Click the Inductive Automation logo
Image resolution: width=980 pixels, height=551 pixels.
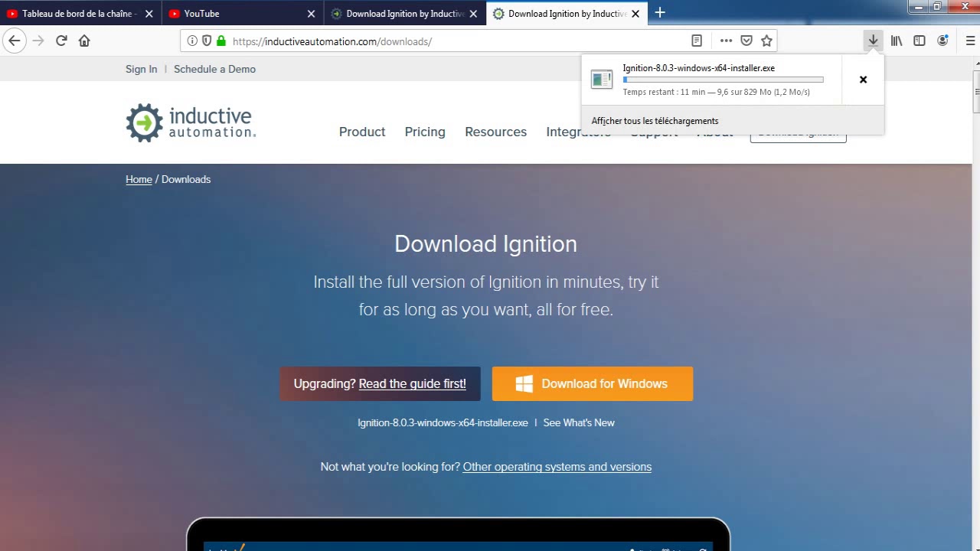pos(191,122)
